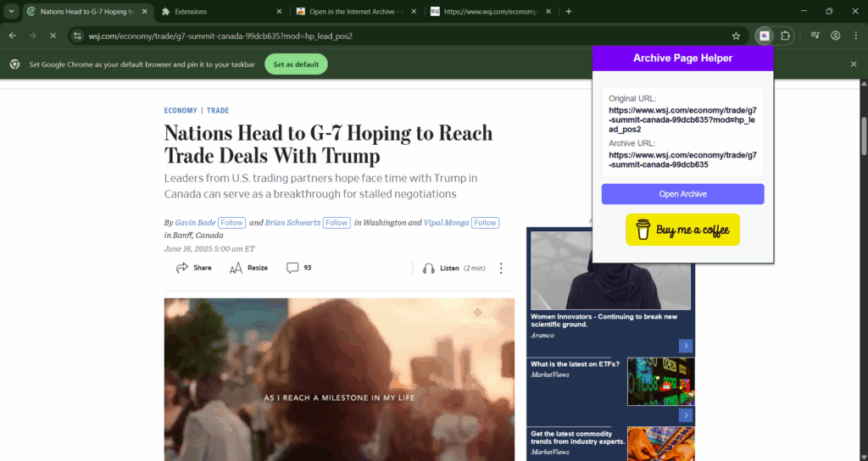Click the Open Archive button
Viewport: 868px width, 461px height.
click(x=682, y=194)
